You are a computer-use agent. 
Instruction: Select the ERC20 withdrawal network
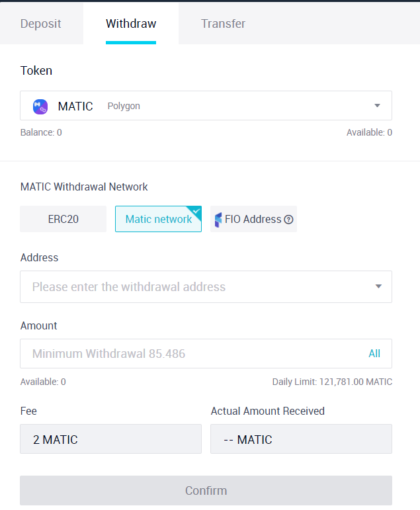point(63,219)
